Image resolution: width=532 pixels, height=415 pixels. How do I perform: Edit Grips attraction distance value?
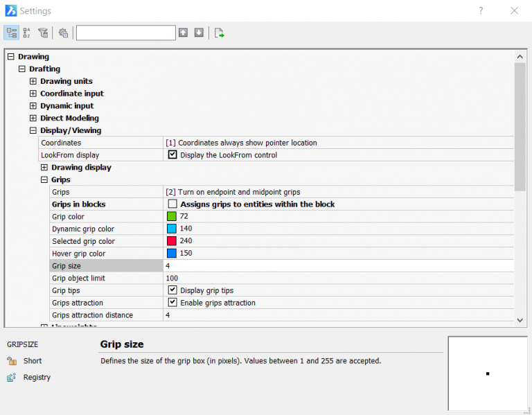pyautogui.click(x=339, y=315)
